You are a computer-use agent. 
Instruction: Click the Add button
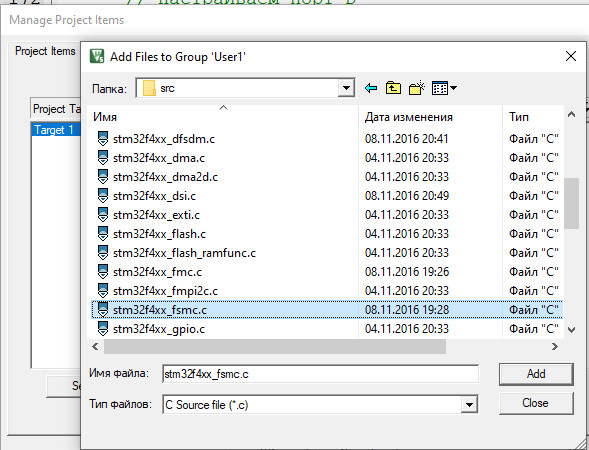(x=536, y=374)
